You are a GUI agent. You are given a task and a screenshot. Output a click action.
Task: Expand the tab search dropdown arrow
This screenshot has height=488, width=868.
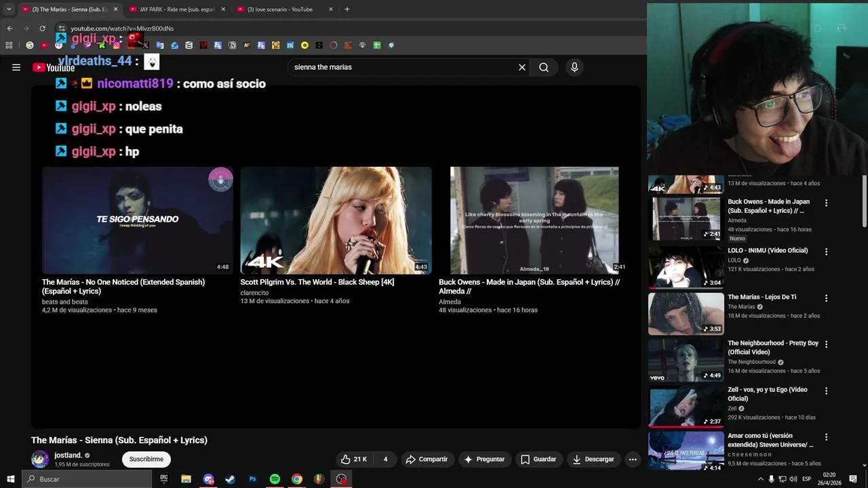point(9,9)
